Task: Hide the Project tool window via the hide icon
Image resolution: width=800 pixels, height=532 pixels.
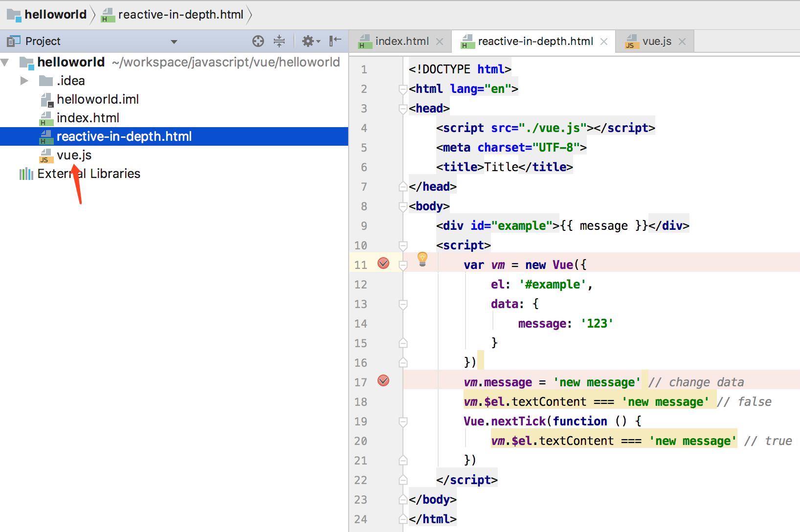Action: (x=335, y=41)
